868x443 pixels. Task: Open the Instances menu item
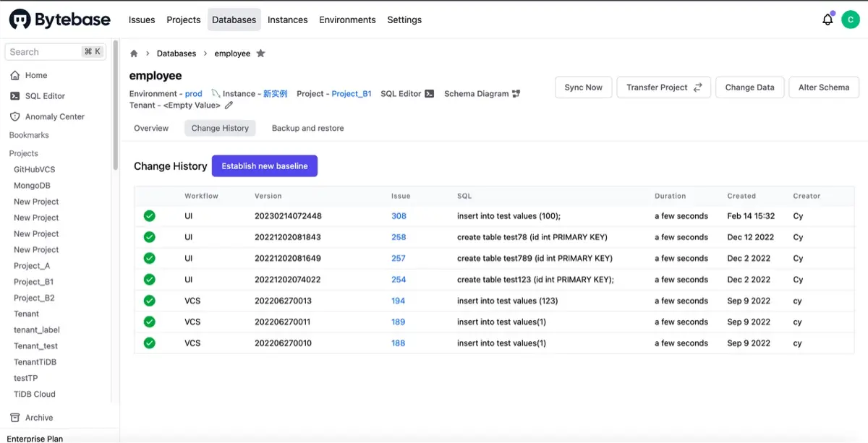pyautogui.click(x=287, y=20)
